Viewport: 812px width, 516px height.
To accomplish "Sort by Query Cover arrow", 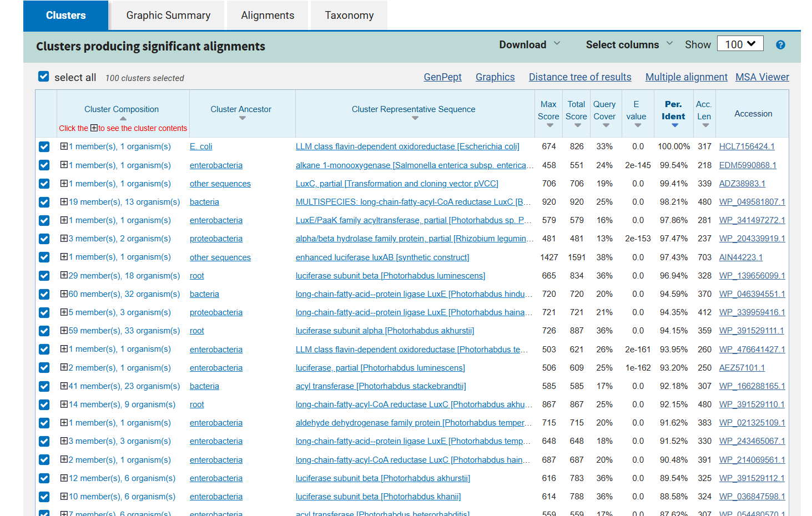I will coord(606,125).
